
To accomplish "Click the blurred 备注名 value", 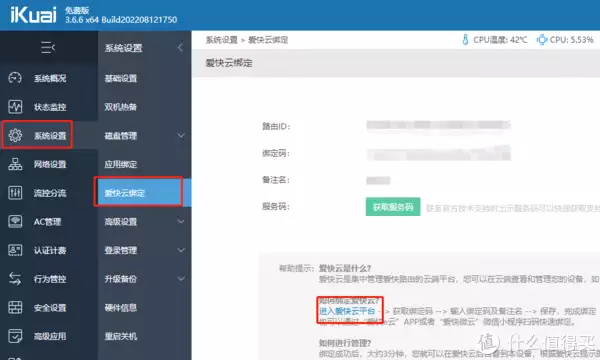I will 378,180.
